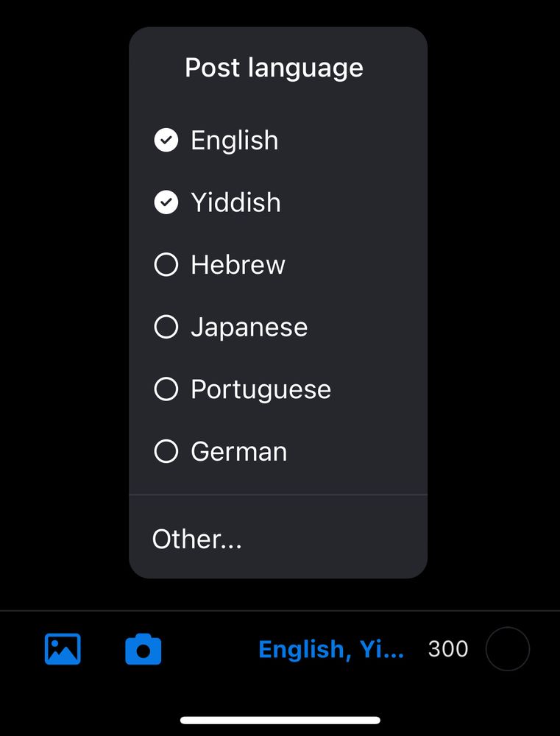The image size is (560, 736).
Task: Enable Japanese as post language
Action: tap(166, 327)
